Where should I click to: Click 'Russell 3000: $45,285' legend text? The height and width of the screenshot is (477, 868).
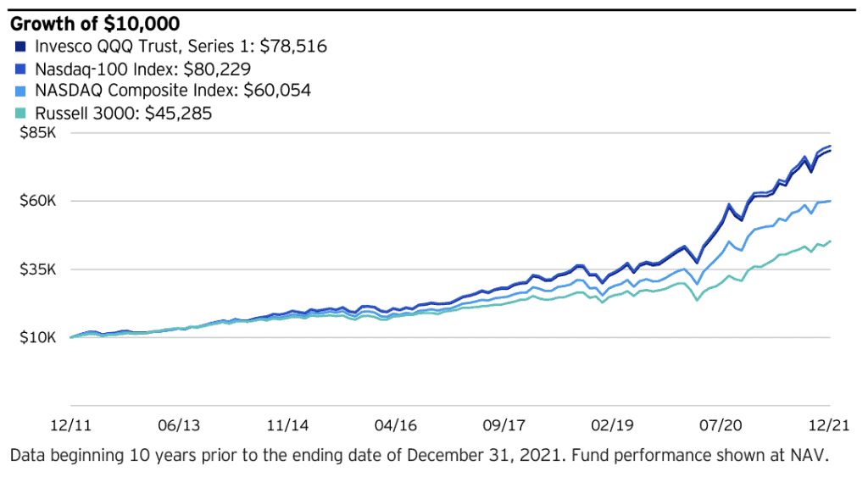pos(124,114)
